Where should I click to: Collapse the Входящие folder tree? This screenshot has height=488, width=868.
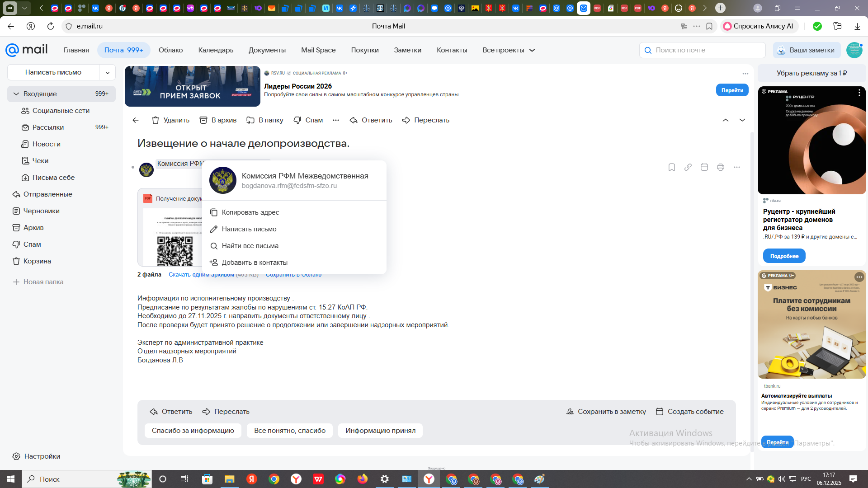16,94
